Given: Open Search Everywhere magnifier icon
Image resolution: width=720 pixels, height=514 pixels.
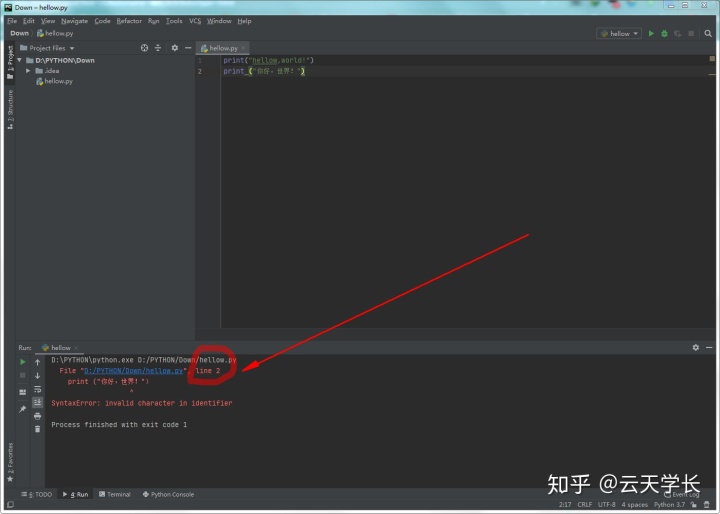Looking at the screenshot, I should pos(708,34).
